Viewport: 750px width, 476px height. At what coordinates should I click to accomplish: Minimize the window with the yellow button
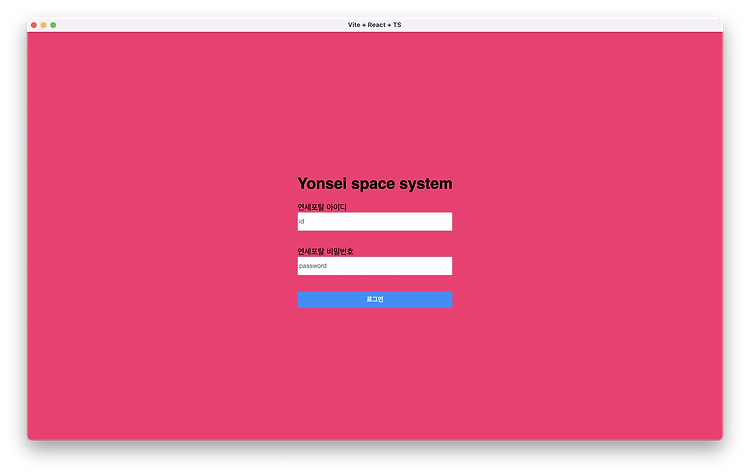click(44, 25)
